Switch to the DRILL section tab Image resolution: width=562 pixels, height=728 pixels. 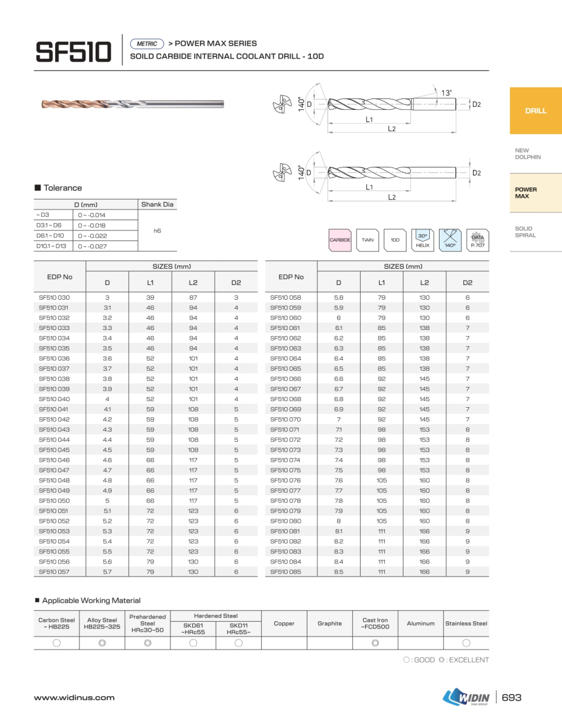535,111
